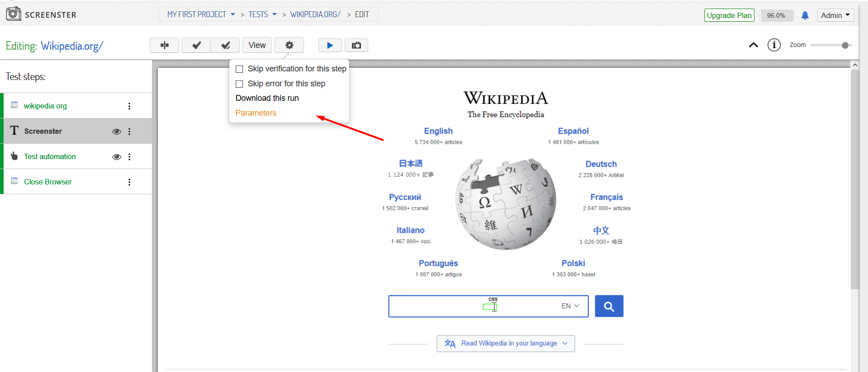The height and width of the screenshot is (372, 868).
Task: Select the Screenster test step
Action: (76, 131)
